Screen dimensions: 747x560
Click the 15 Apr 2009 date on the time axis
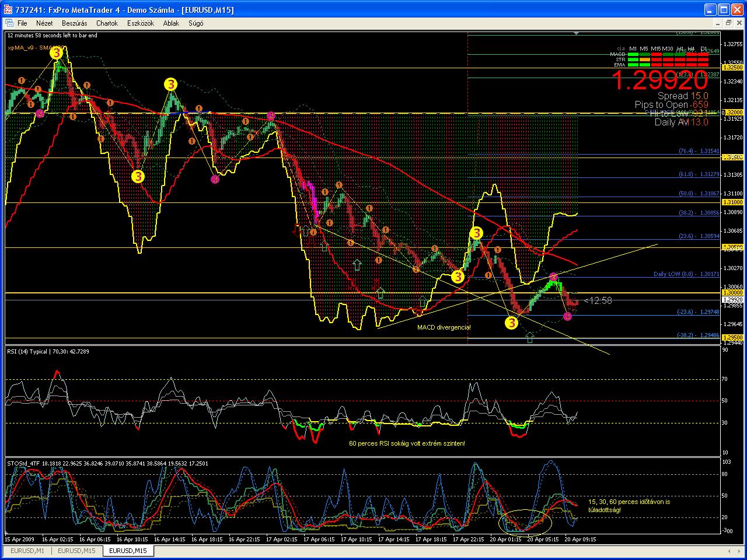(x=20, y=540)
